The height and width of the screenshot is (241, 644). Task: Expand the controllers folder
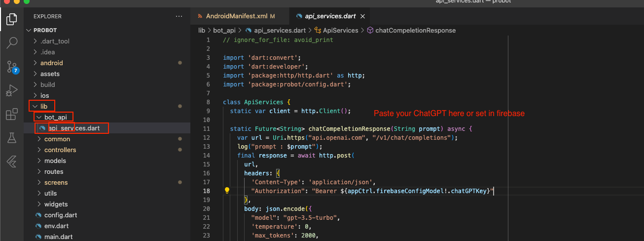pyautogui.click(x=60, y=150)
